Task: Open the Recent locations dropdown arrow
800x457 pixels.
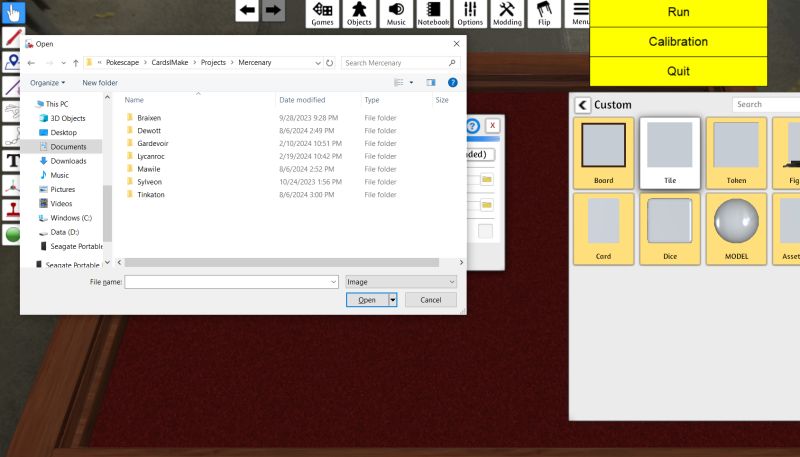Action: click(63, 63)
